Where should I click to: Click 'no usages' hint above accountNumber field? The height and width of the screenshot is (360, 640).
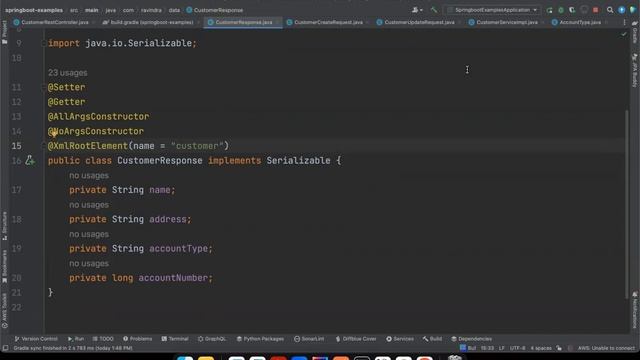click(x=89, y=264)
